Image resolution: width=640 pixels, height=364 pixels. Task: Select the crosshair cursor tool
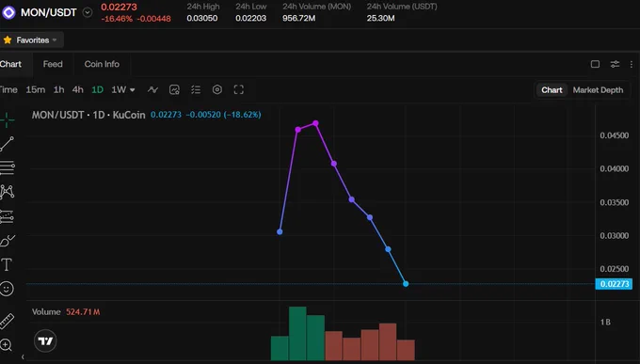tap(7, 120)
